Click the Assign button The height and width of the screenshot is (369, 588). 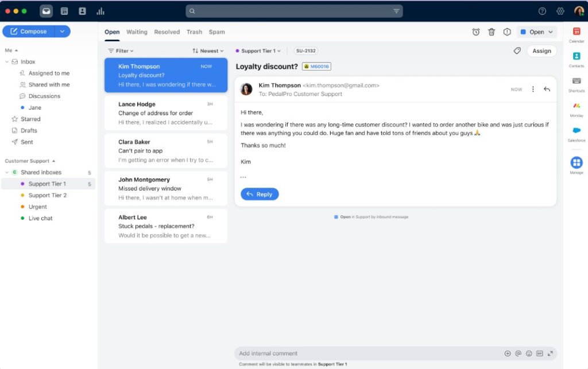(541, 51)
